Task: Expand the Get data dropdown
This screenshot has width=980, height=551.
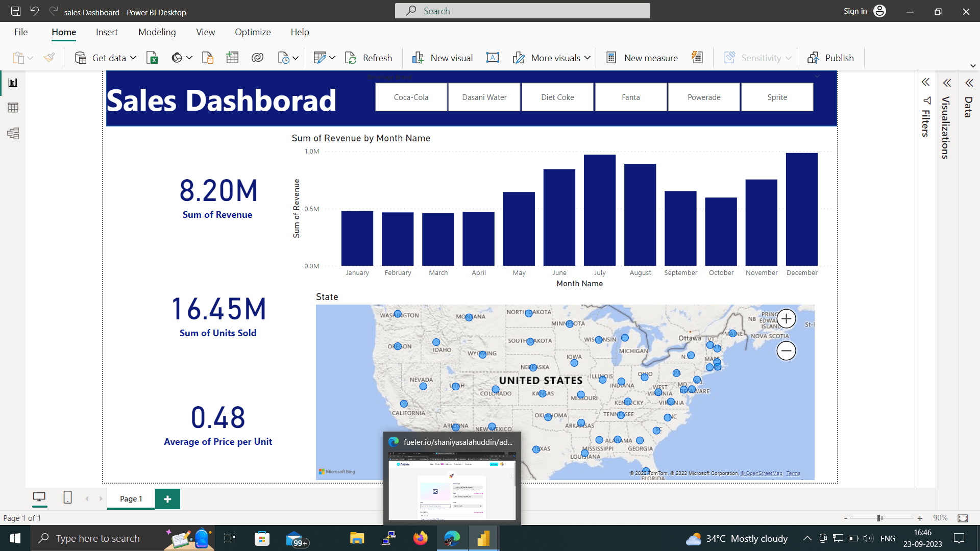Action: [x=133, y=58]
